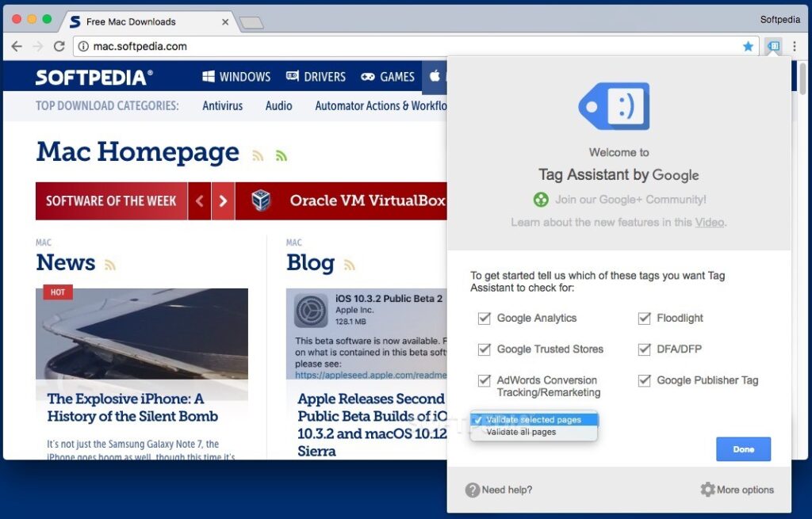Click the red HOT badge on news image

(58, 292)
